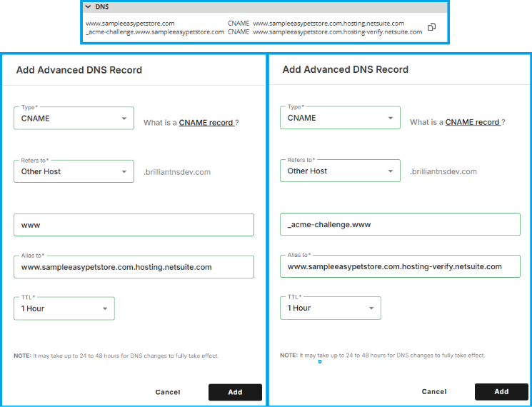This screenshot has height=407, width=532.
Task: Click the host field containing _acme-challenge.www
Action: pos(400,224)
